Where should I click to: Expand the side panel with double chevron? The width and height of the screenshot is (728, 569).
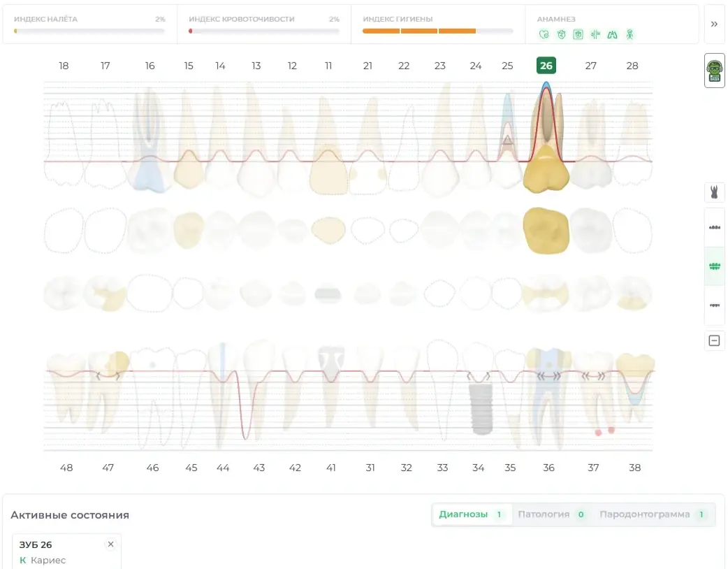point(715,24)
